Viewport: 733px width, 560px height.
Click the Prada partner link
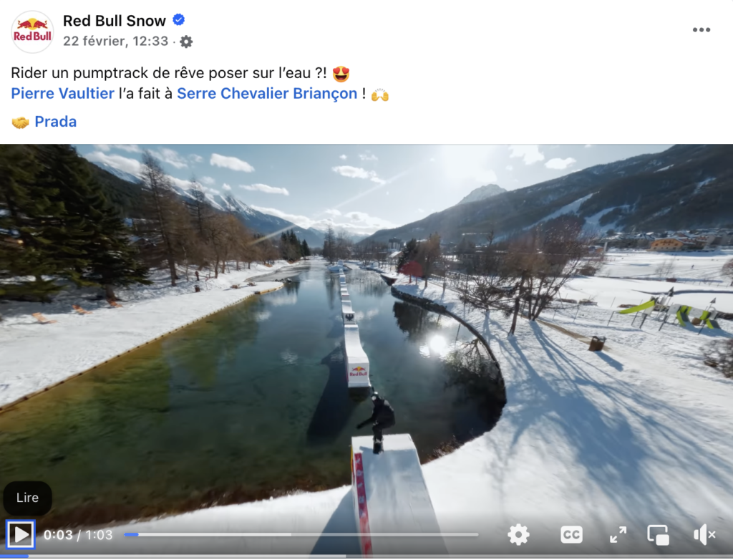(56, 122)
